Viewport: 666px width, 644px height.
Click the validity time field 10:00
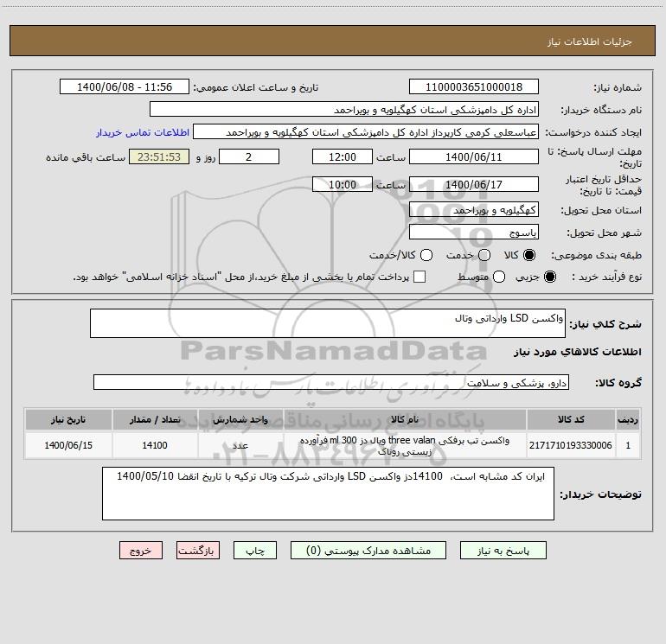tap(343, 184)
